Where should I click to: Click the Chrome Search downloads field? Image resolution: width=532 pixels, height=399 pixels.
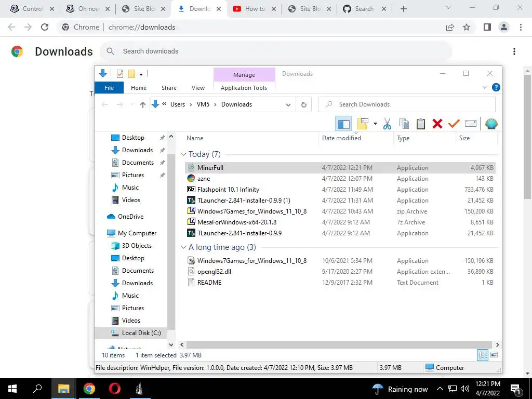tap(276, 51)
